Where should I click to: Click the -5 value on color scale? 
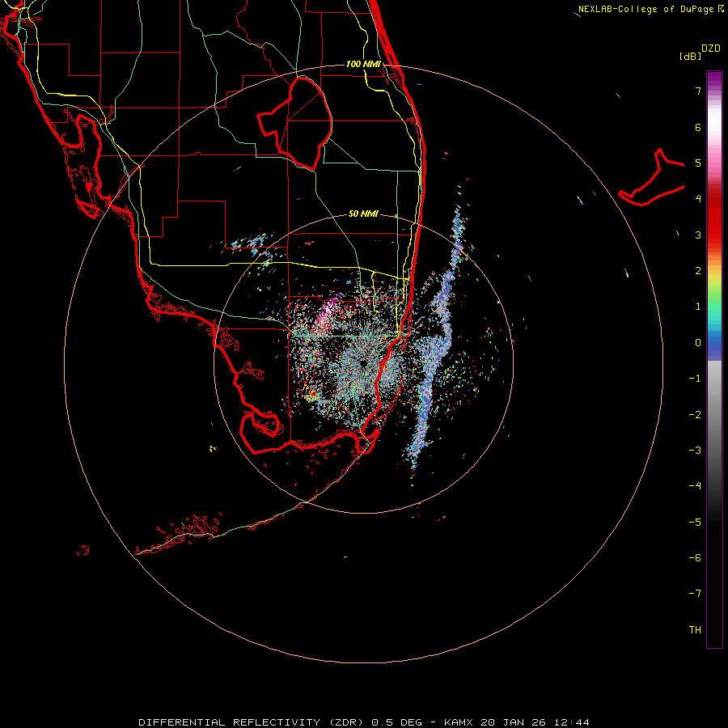click(695, 523)
